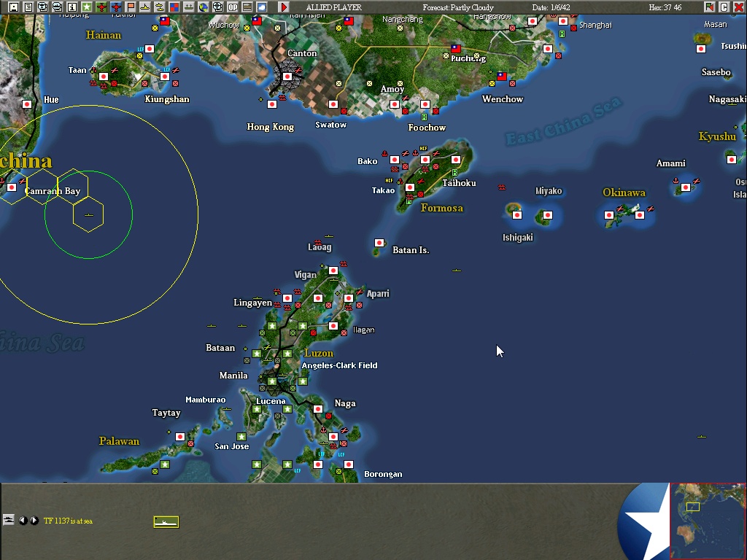747x560 pixels.
Task: Click the 'Hex: 37 46' status text
Action: (665, 7)
